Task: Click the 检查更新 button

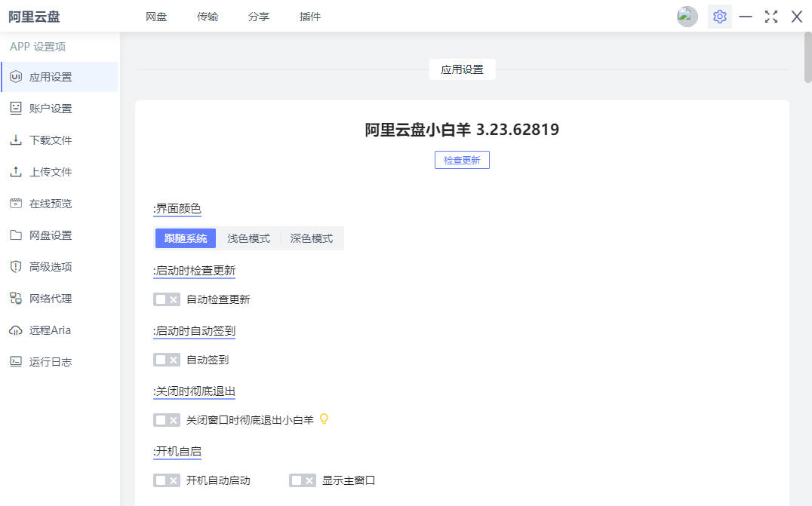Action: [462, 159]
